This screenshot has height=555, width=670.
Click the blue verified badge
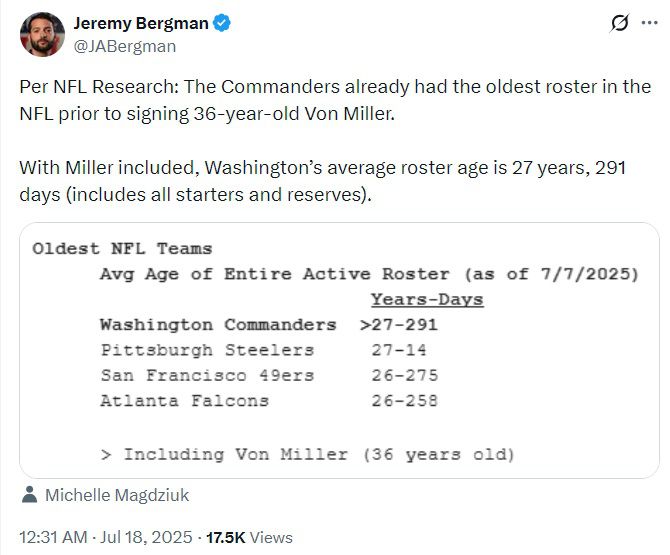pyautogui.click(x=225, y=22)
